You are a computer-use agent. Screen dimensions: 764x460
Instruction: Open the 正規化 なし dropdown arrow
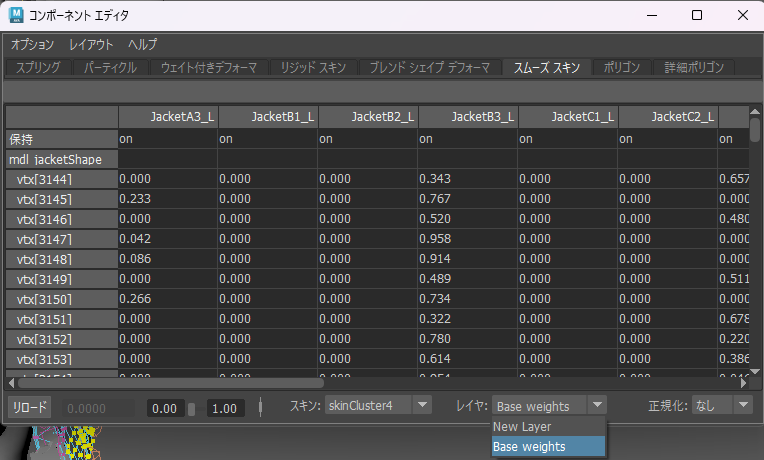(743, 405)
